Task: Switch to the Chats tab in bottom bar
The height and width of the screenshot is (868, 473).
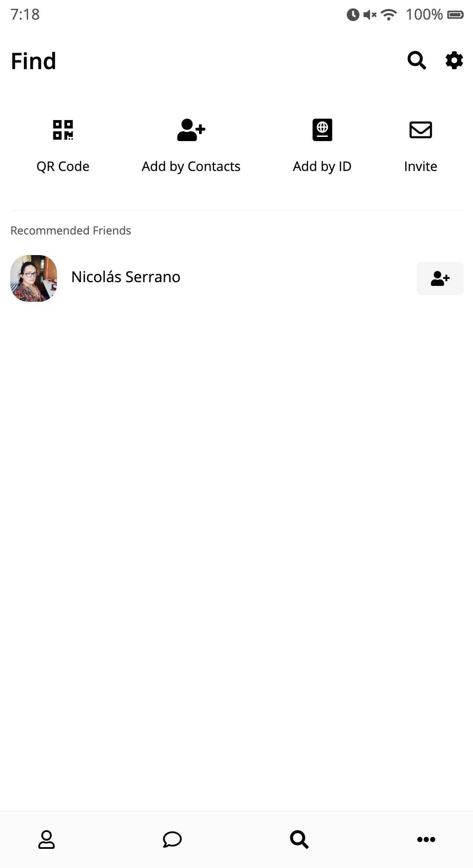Action: point(172,840)
